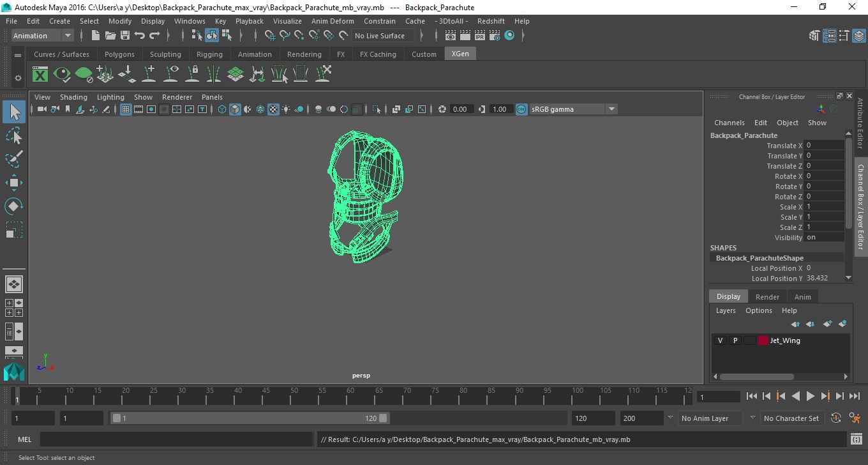Click the Translate X value field
Viewport: 868px width, 465px height.
pos(824,146)
